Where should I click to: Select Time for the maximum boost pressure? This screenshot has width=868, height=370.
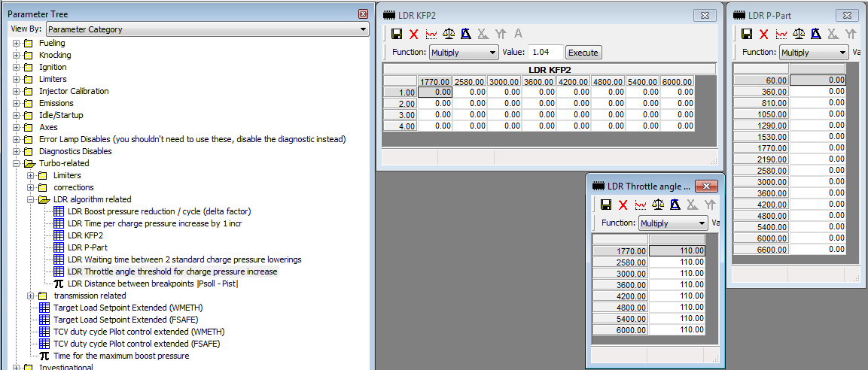(x=121, y=356)
